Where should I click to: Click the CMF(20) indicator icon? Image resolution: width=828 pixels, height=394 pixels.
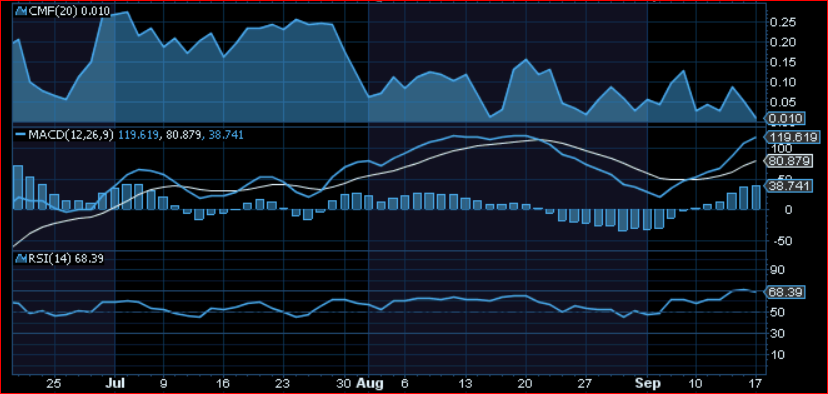pos(21,11)
